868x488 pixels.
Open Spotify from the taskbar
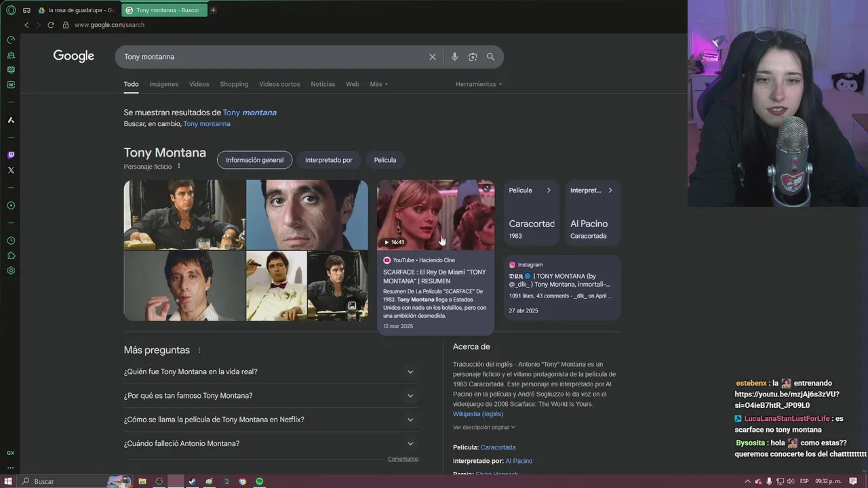point(260,481)
